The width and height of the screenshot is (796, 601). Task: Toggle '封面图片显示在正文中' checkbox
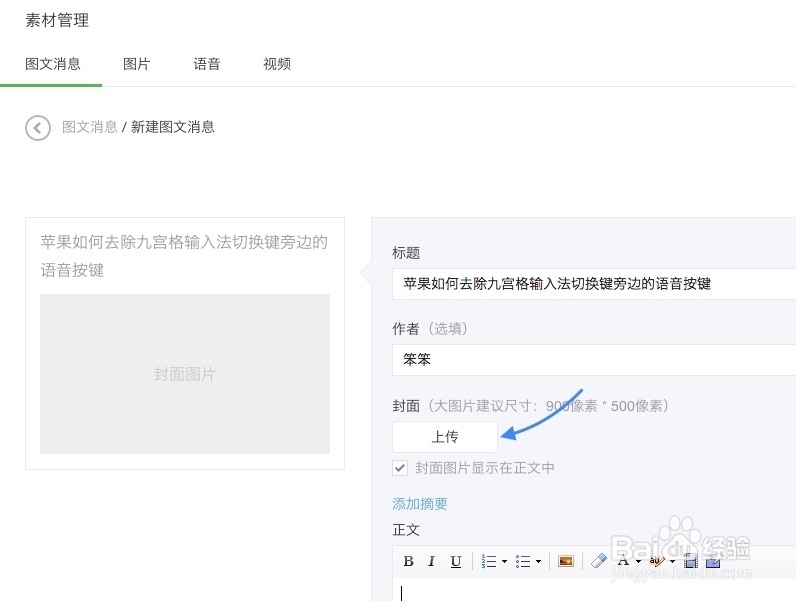pyautogui.click(x=400, y=468)
